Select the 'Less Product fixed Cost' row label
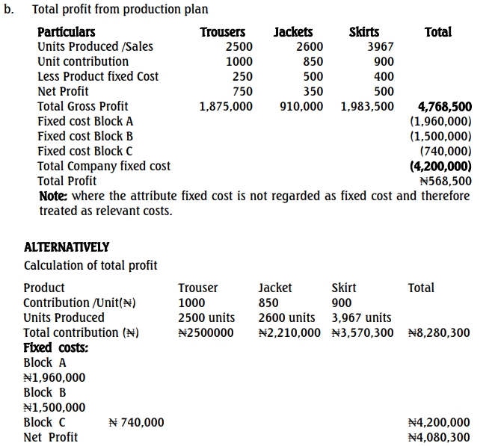 point(98,76)
